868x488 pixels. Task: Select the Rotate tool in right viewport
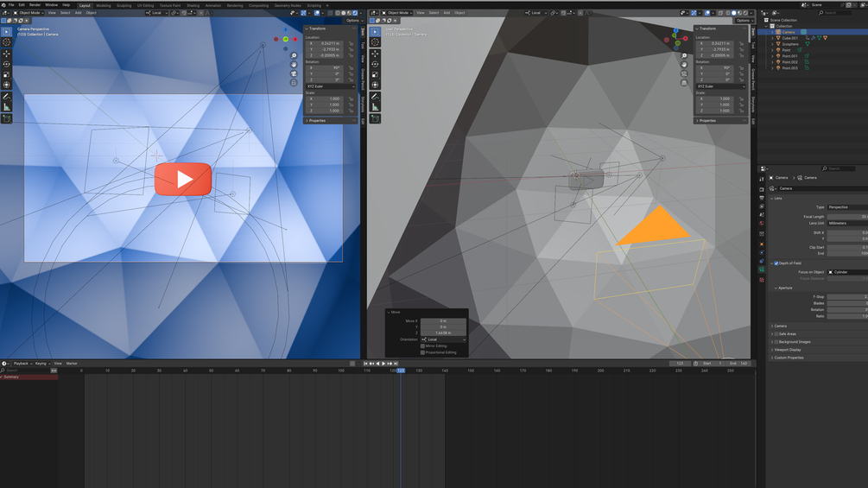375,64
